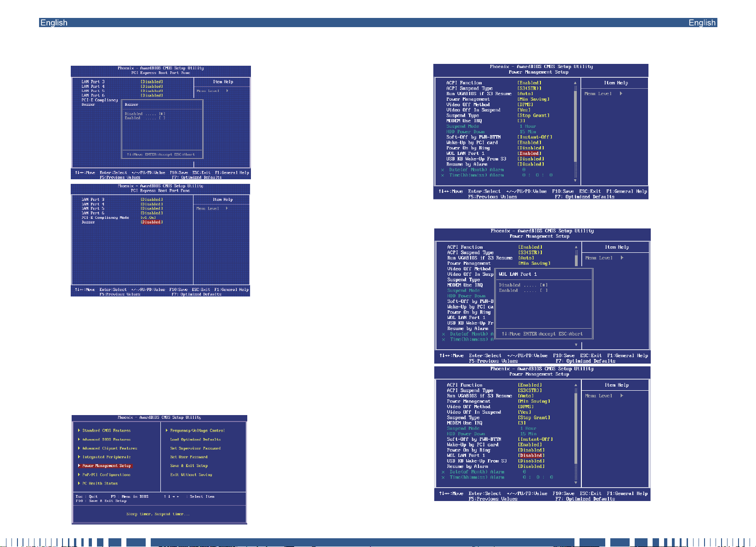
Task: Click the red highlighted Buzzer Disabled value
Action: (x=152, y=222)
